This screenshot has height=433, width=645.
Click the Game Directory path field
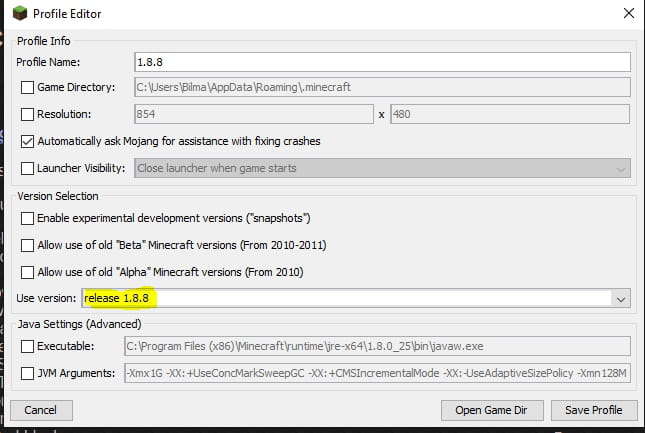tap(382, 87)
